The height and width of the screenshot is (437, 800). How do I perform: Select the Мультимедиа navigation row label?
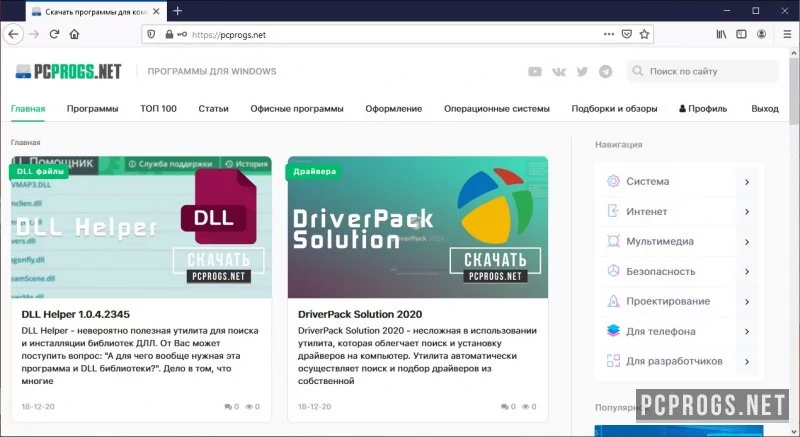[660, 241]
